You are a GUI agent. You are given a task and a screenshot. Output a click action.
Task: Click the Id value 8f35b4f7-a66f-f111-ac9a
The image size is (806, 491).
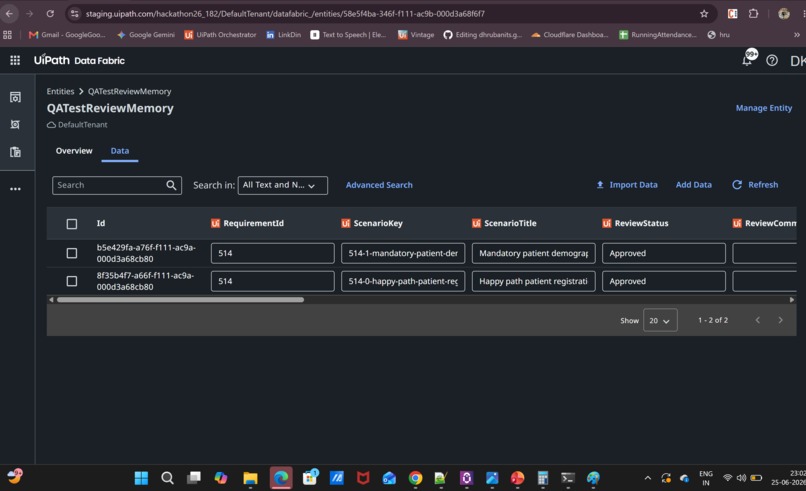point(145,281)
